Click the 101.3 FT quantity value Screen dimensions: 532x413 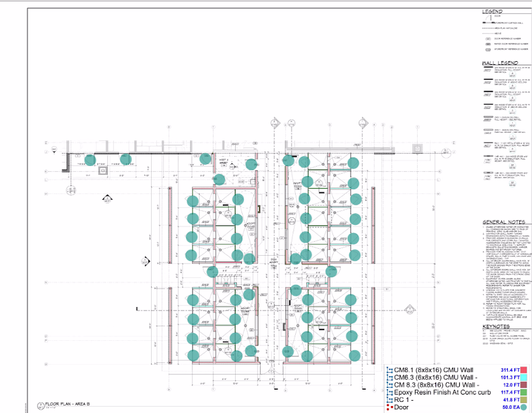point(510,378)
